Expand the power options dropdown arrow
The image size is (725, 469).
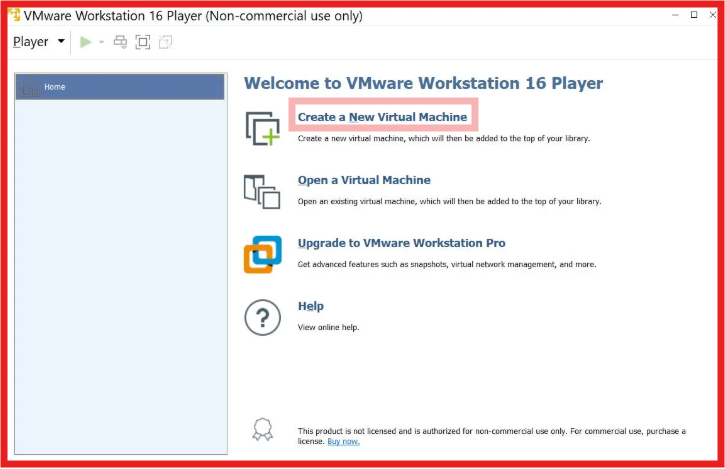point(102,42)
